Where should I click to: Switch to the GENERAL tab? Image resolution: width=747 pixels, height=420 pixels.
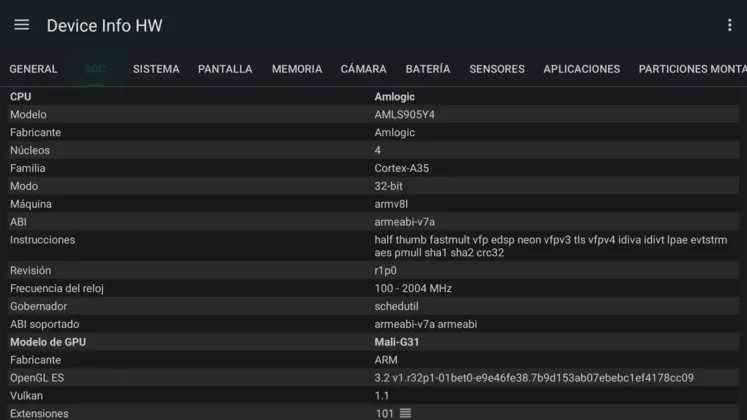point(33,69)
